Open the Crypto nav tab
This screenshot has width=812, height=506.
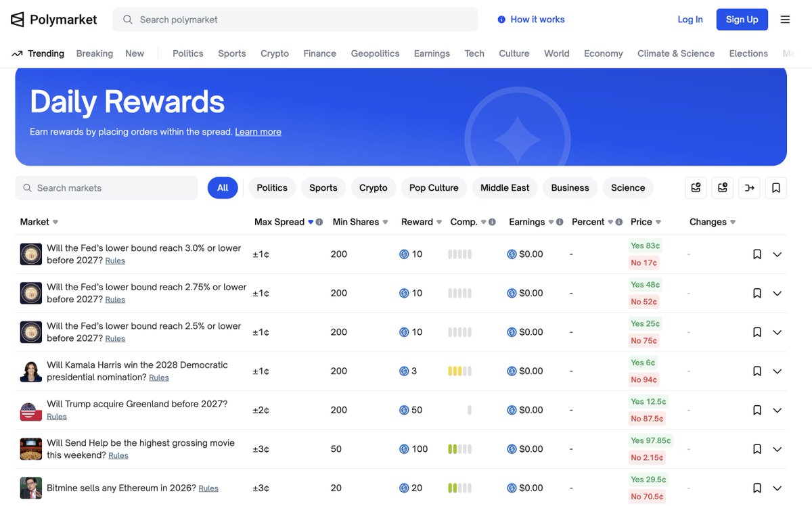click(x=275, y=53)
